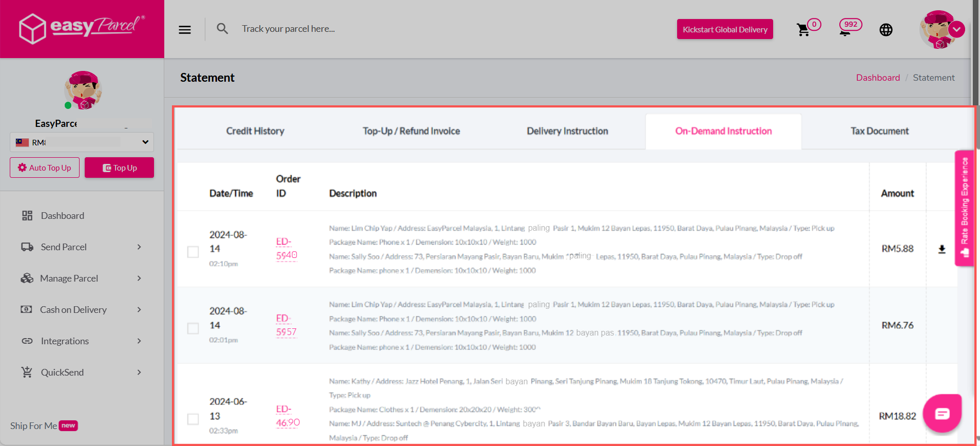The width and height of the screenshot is (980, 446).
Task: Click the Send Parcel truck icon
Action: tap(27, 247)
